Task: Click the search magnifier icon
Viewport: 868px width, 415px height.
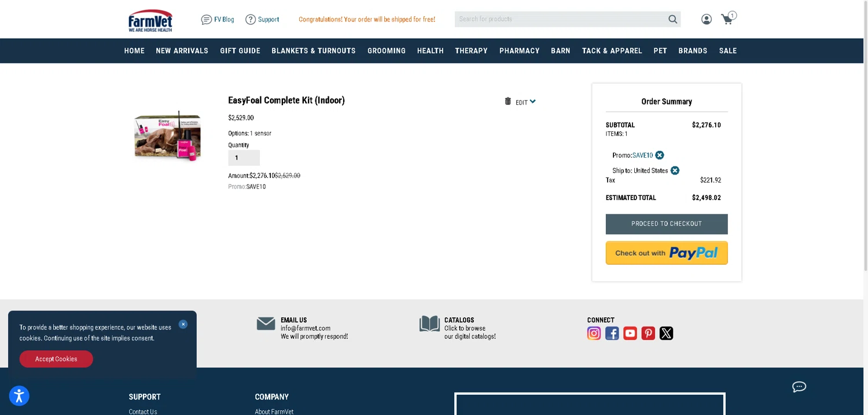Action: coord(672,19)
